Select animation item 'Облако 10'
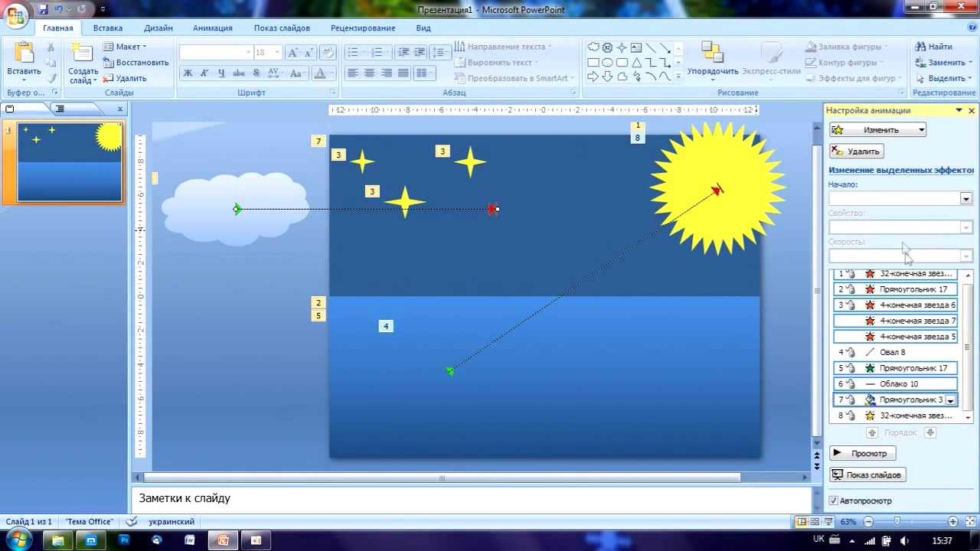 point(895,384)
